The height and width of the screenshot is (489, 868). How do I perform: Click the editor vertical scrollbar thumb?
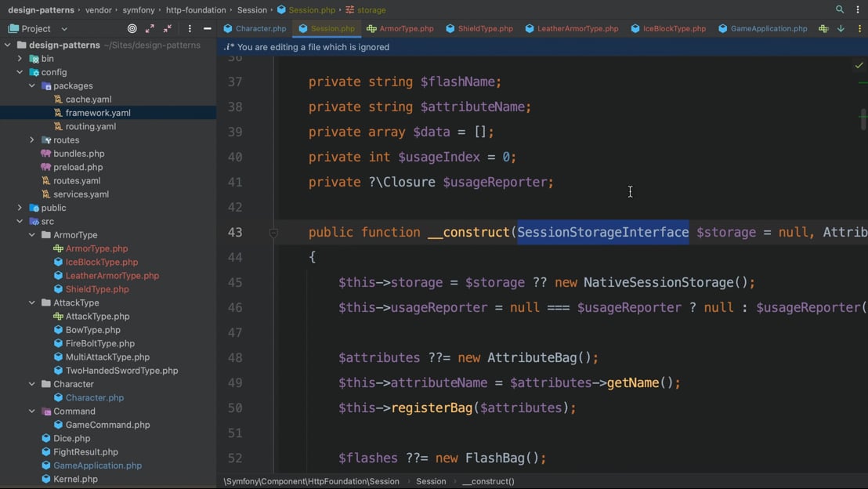[863, 119]
